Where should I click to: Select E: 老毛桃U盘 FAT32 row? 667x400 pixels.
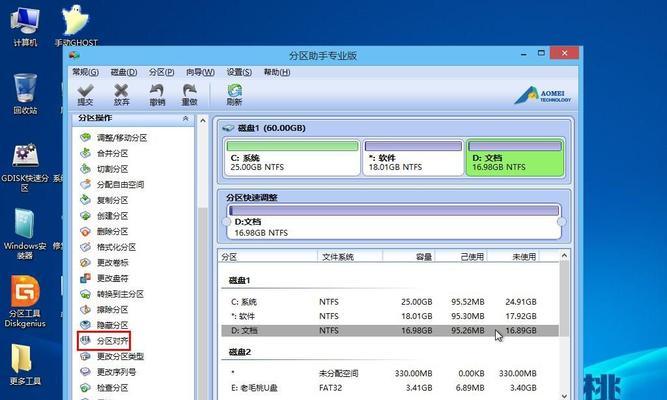[x=389, y=388]
